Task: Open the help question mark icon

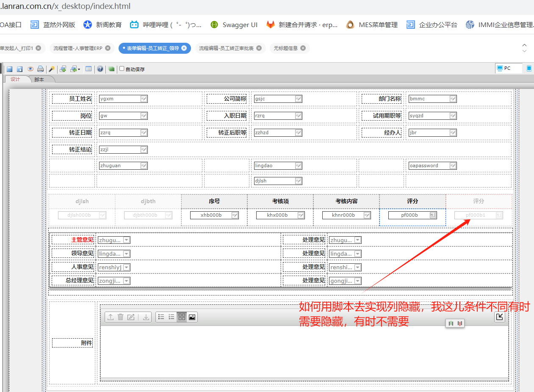Action: point(100,69)
